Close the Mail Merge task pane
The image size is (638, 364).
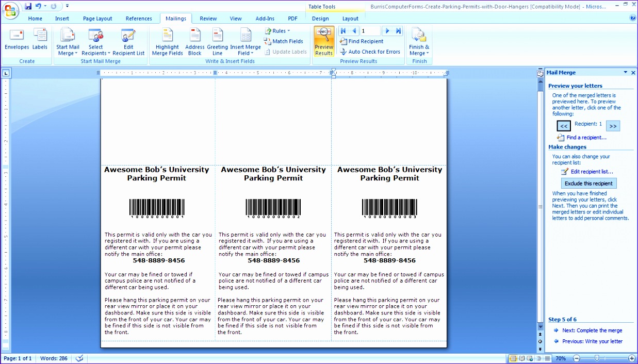633,73
